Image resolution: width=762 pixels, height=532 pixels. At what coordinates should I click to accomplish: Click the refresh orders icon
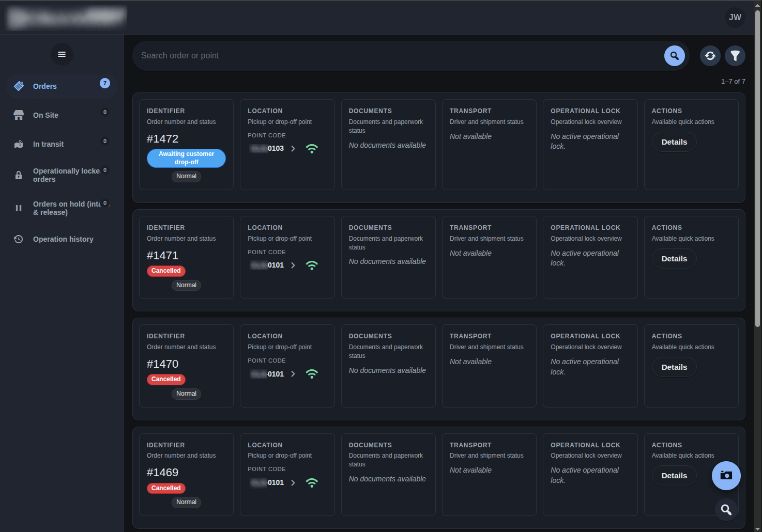point(710,56)
